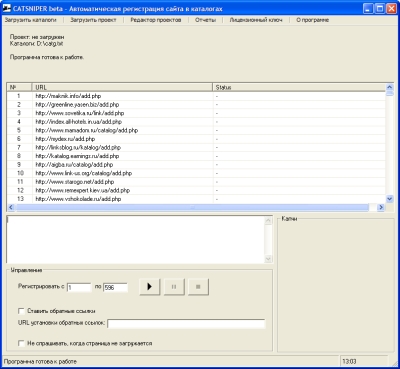Select row 5 with mamadoni.ru catalog URL
The image size is (400, 369).
[x=196, y=130]
